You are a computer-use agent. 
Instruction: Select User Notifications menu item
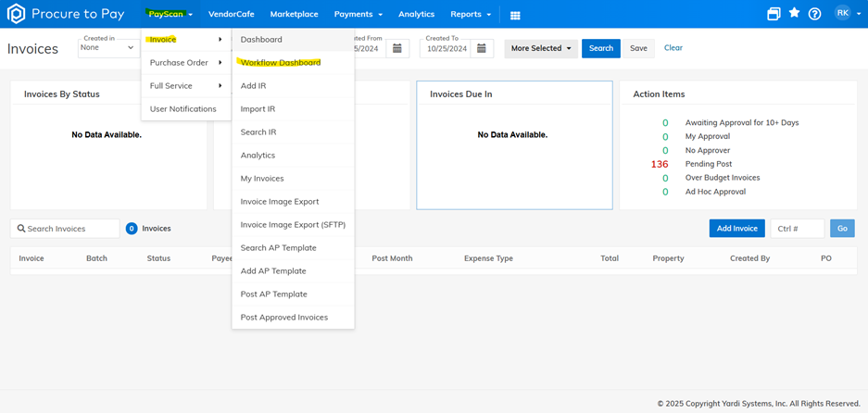coord(186,109)
